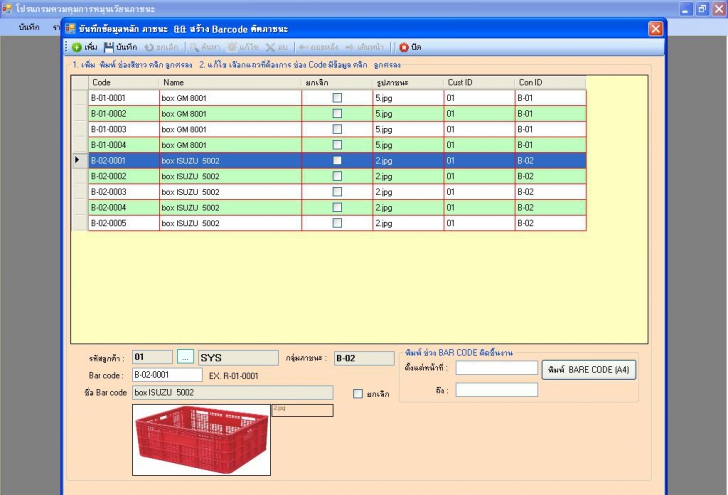Click Cust ID cell of row B-01-0002
The width and height of the screenshot is (728, 495).
[479, 114]
